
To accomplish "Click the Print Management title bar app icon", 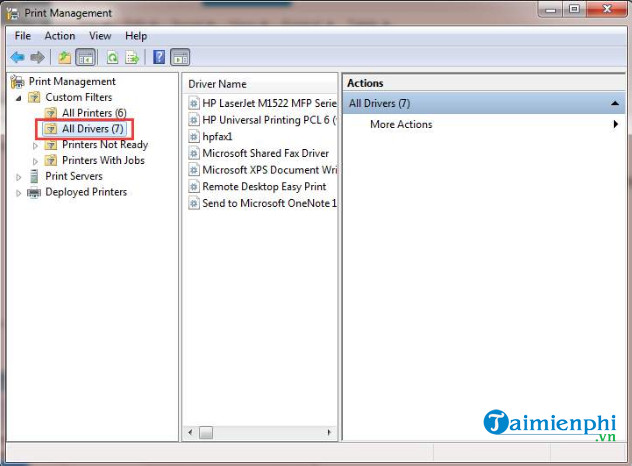I will (12, 13).
